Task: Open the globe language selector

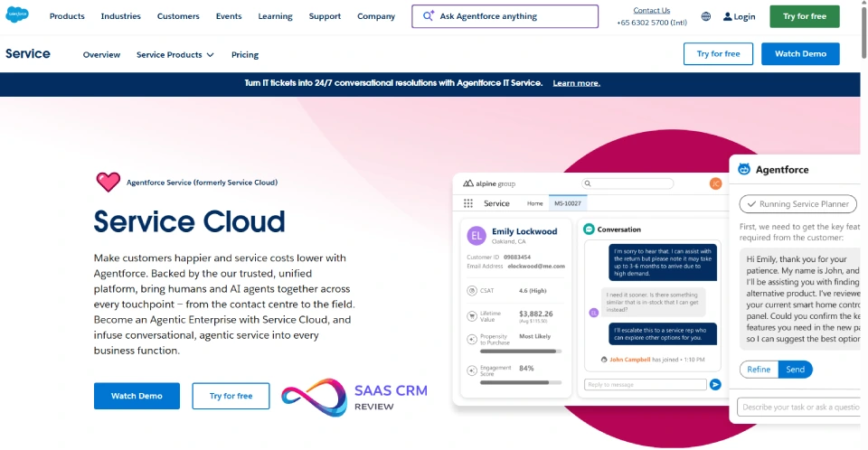Action: [705, 16]
